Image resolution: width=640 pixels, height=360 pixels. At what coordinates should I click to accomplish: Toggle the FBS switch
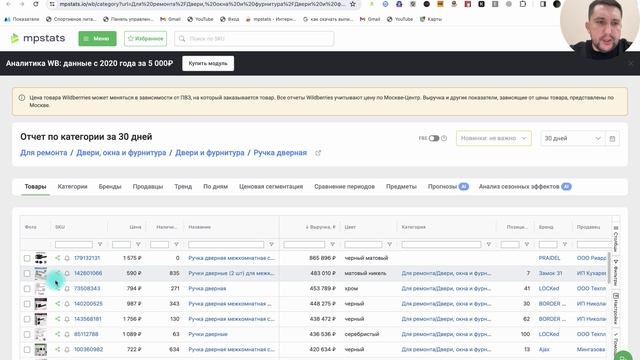434,138
